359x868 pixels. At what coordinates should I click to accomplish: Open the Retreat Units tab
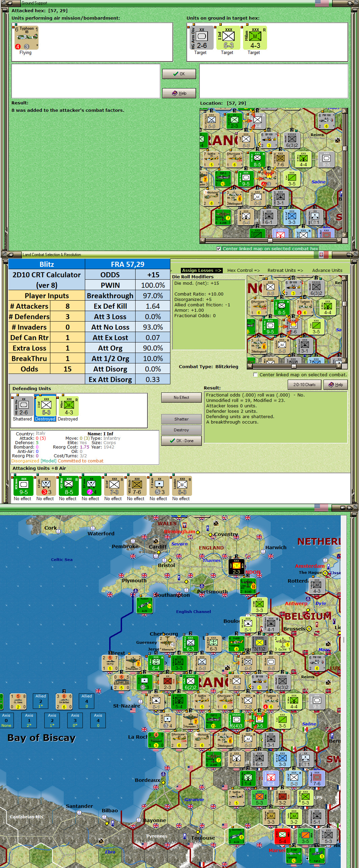pyautogui.click(x=285, y=270)
